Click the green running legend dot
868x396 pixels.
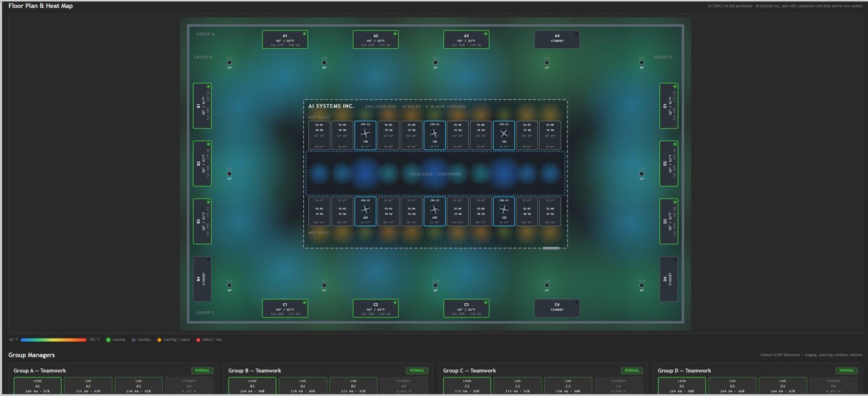click(x=108, y=340)
